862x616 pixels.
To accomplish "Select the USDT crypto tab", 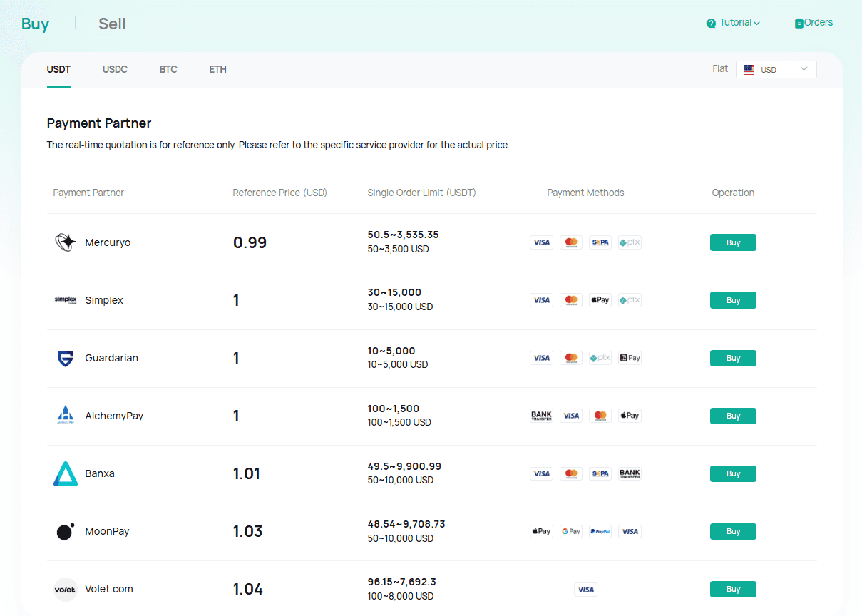I will point(58,69).
